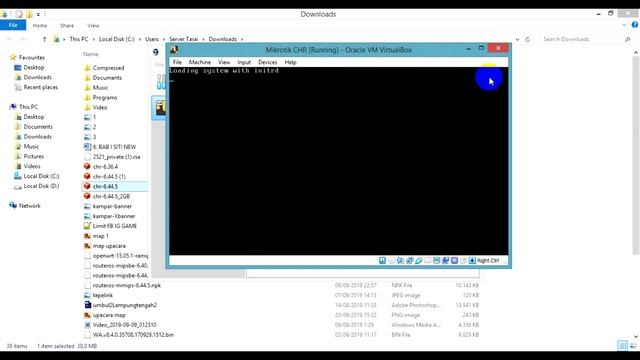The height and width of the screenshot is (360, 640).
Task: Click the optical disc icon in VirtualBox status bar
Action: tap(391, 260)
